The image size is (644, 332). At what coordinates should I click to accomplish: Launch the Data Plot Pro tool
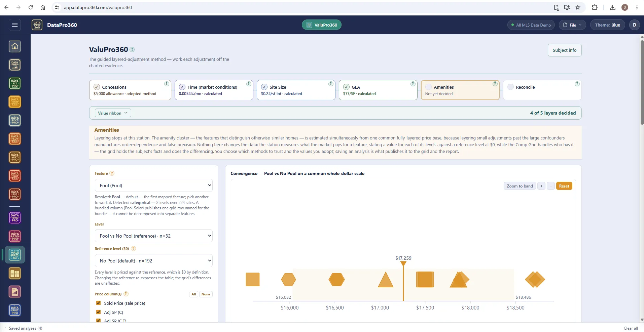click(x=15, y=139)
